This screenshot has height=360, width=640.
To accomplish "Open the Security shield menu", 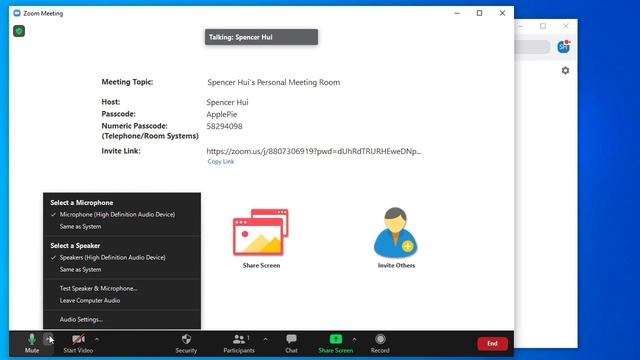I will [186, 343].
